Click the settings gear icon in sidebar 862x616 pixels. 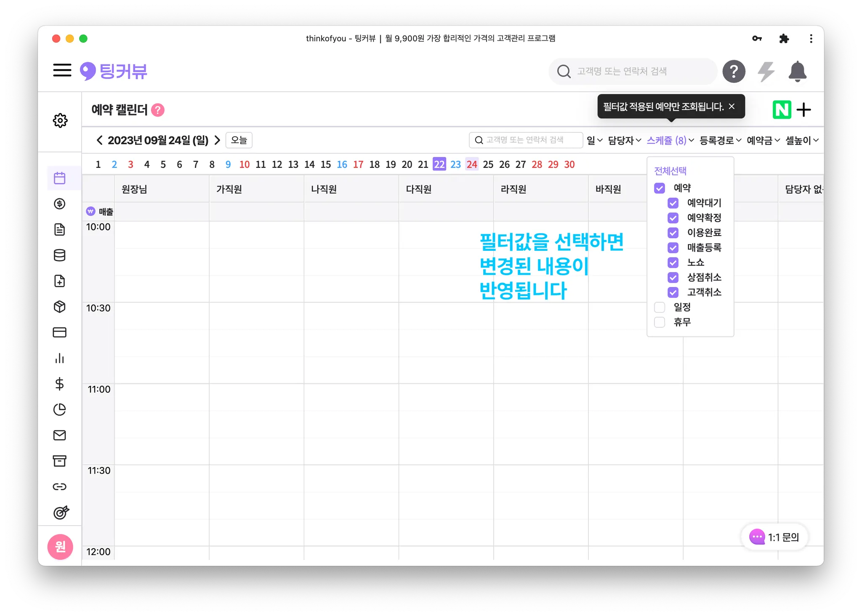pyautogui.click(x=60, y=120)
